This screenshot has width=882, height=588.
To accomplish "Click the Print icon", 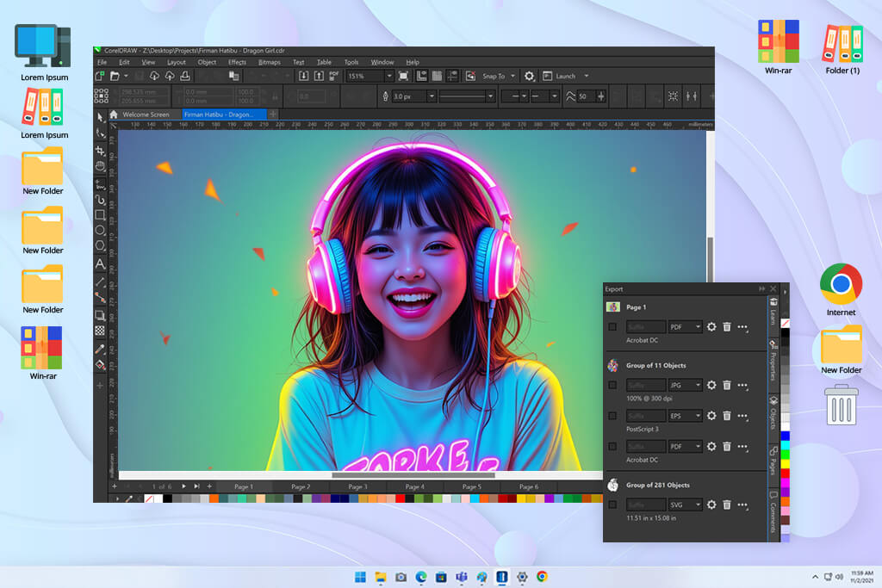I will tap(184, 76).
